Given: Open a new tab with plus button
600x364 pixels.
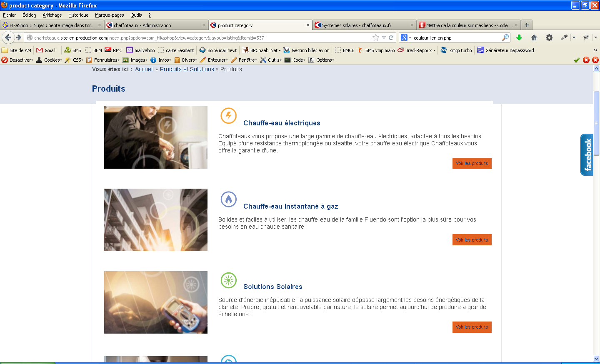Looking at the screenshot, I should click(527, 25).
